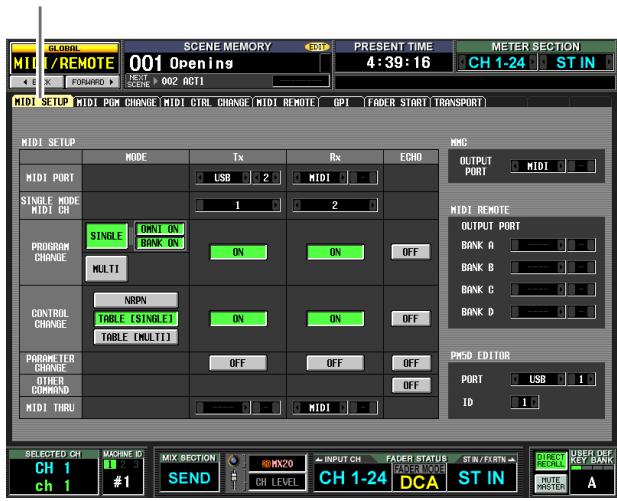Turn off Program Change Rx

coord(335,252)
